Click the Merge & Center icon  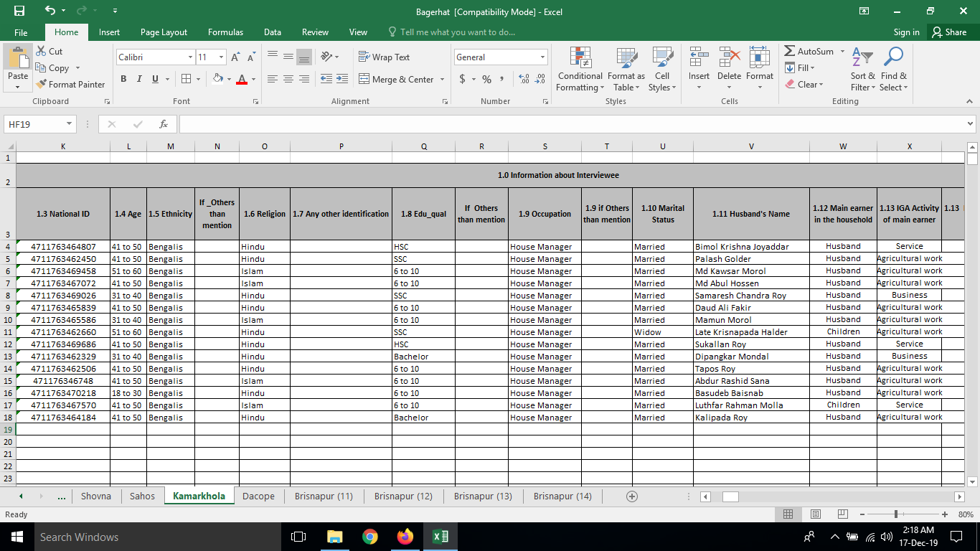(x=364, y=79)
